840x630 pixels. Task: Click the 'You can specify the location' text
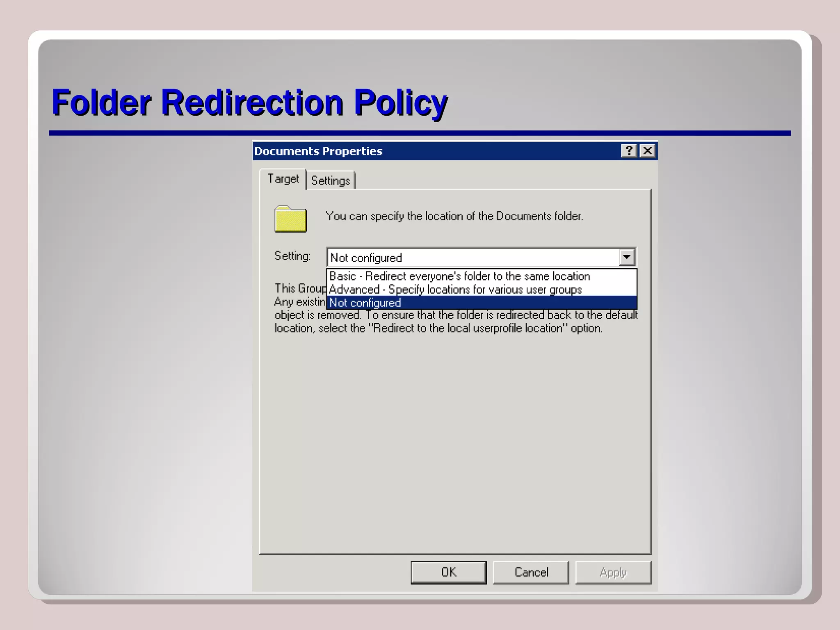(x=454, y=216)
